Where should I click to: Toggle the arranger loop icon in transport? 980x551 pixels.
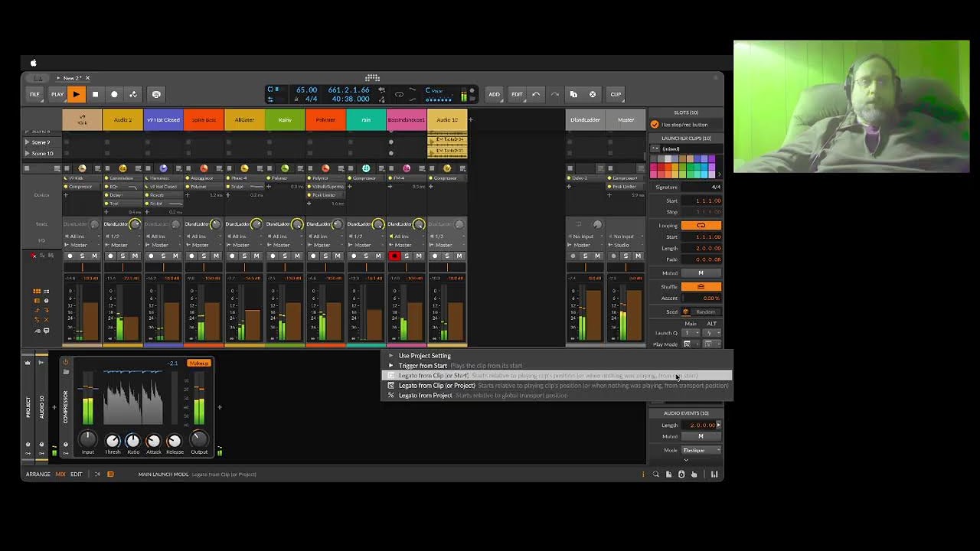pyautogui.click(x=399, y=94)
